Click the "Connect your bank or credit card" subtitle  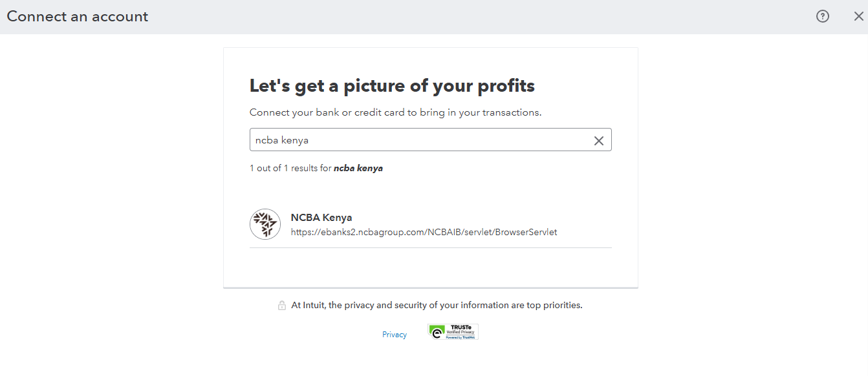(x=395, y=112)
